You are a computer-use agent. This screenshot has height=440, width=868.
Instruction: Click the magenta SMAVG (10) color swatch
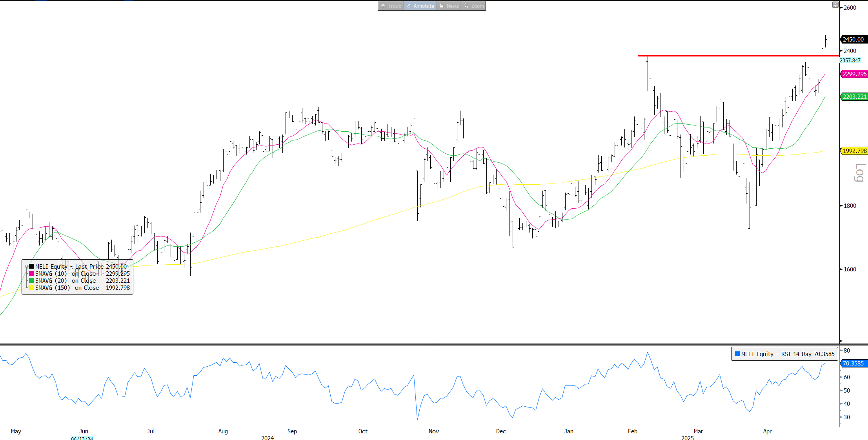[x=31, y=274]
